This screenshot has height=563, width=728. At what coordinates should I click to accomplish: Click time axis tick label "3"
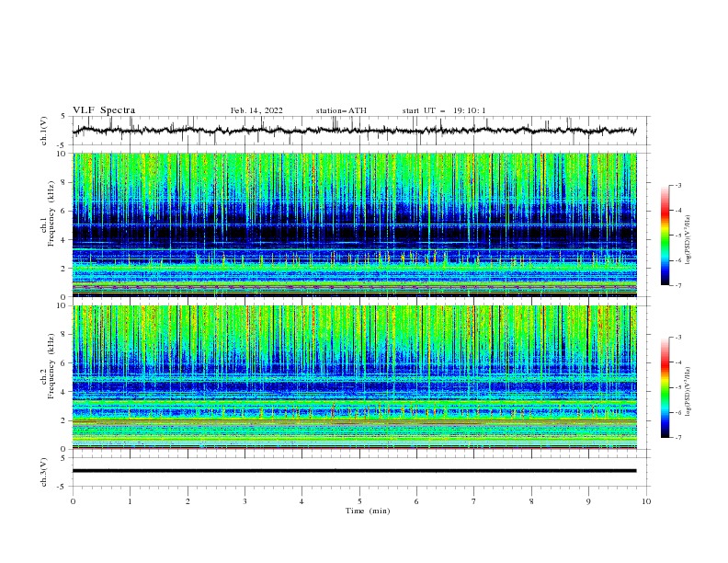(245, 501)
